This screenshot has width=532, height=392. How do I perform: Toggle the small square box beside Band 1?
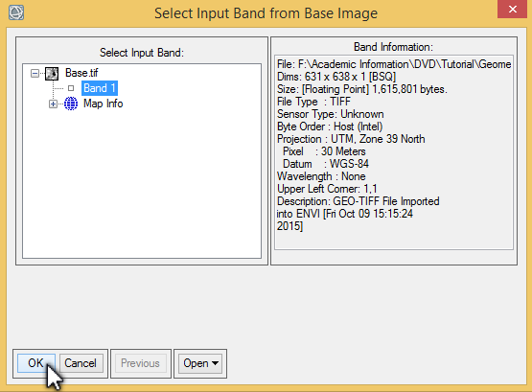[71, 88]
